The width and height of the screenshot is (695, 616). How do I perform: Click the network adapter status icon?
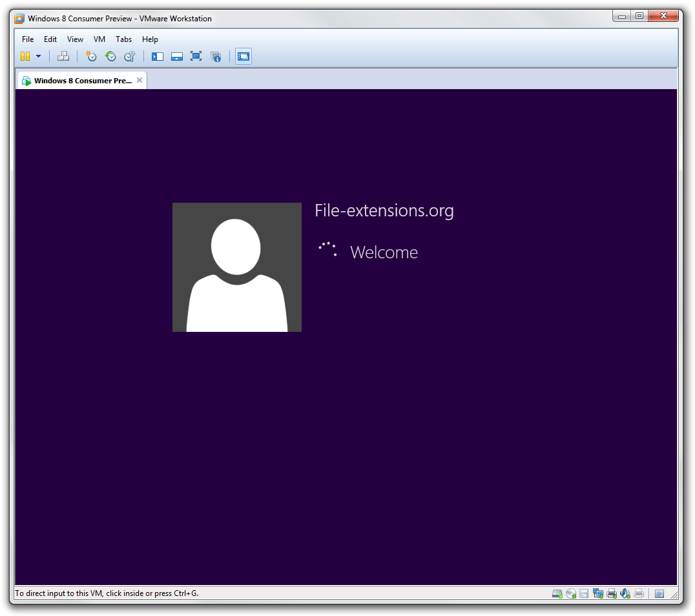click(x=597, y=593)
